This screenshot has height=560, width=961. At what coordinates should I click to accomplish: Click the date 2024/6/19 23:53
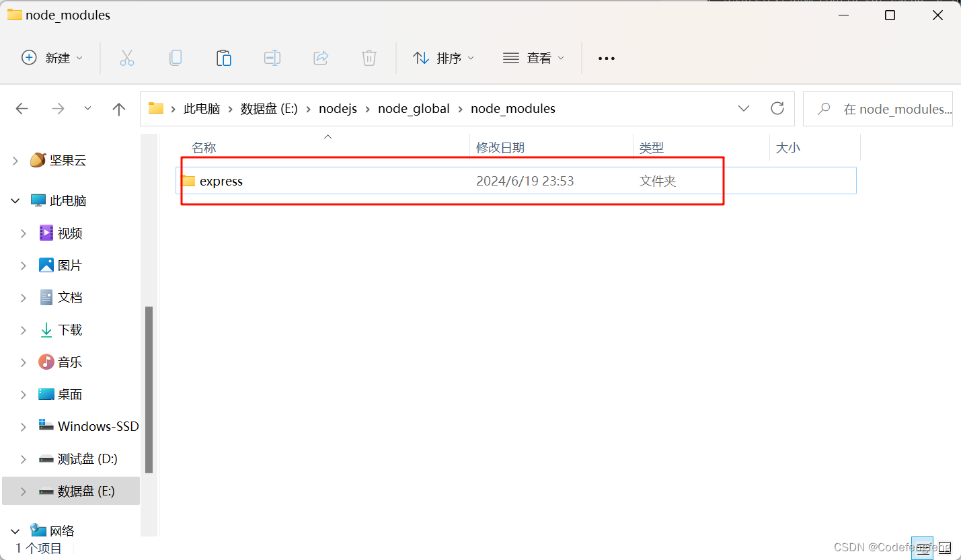(x=525, y=181)
